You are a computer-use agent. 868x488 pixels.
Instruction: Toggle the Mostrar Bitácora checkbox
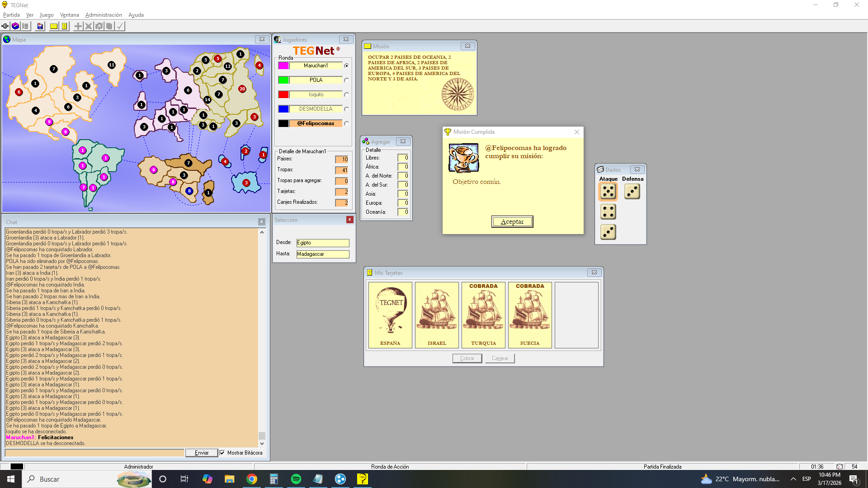coord(222,453)
